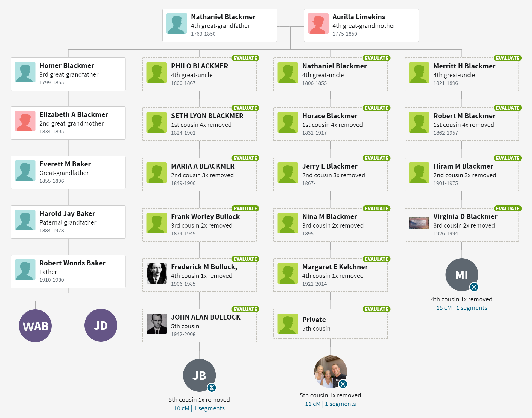
Task: Click Nathaniel Blackmer 1763-1850 silhouette icon
Action: pyautogui.click(x=177, y=23)
